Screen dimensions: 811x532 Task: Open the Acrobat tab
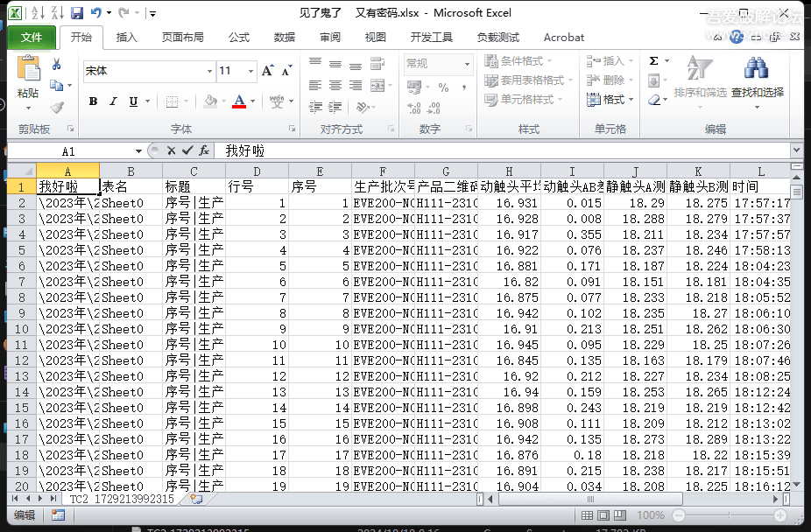pyautogui.click(x=564, y=38)
